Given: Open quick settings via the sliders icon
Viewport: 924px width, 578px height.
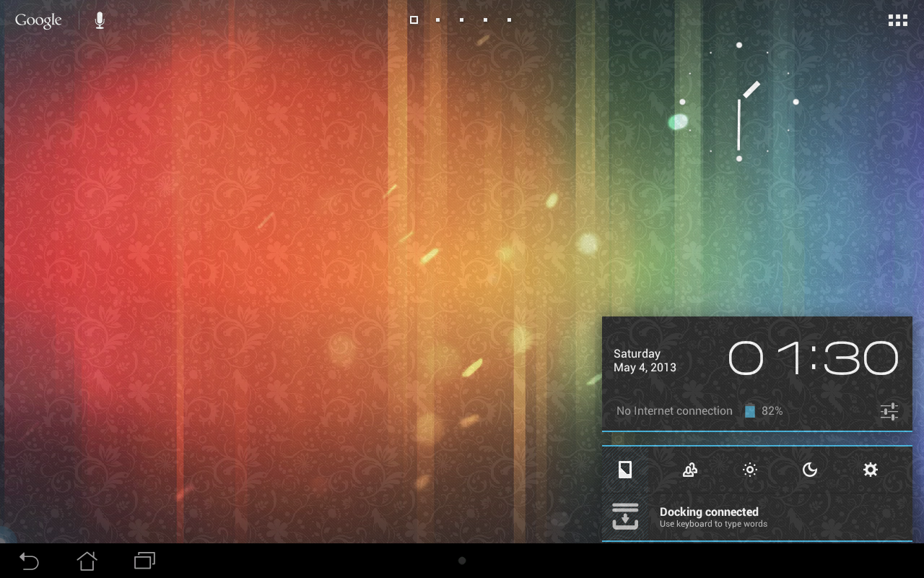Looking at the screenshot, I should pyautogui.click(x=889, y=412).
